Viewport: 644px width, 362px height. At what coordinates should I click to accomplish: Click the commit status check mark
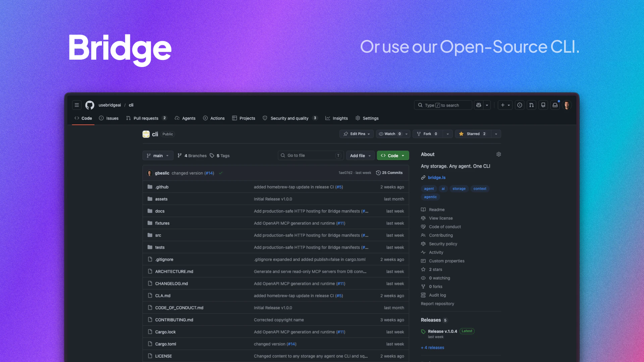click(221, 173)
